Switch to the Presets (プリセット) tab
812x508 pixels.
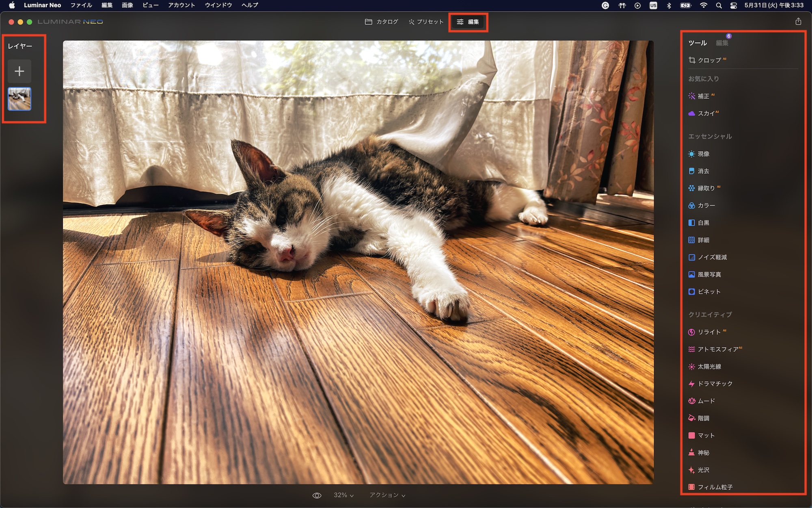tap(426, 22)
